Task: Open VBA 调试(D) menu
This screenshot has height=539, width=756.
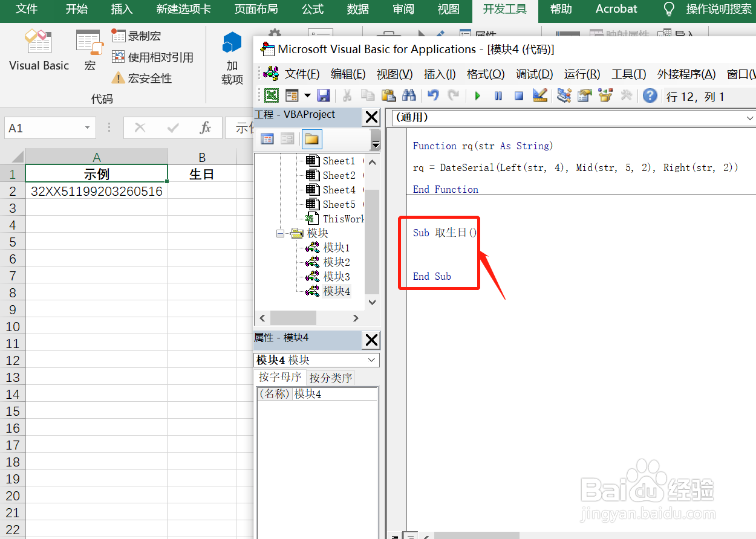Action: pyautogui.click(x=535, y=74)
